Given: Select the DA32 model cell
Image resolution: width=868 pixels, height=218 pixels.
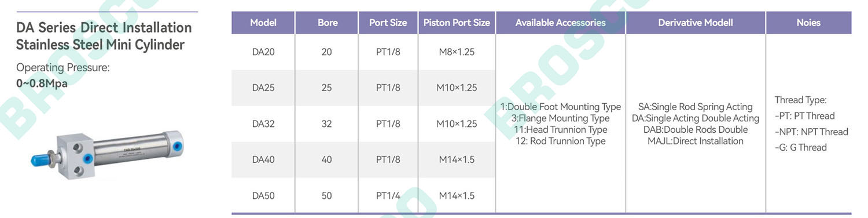Looking at the screenshot, I should pyautogui.click(x=263, y=123).
